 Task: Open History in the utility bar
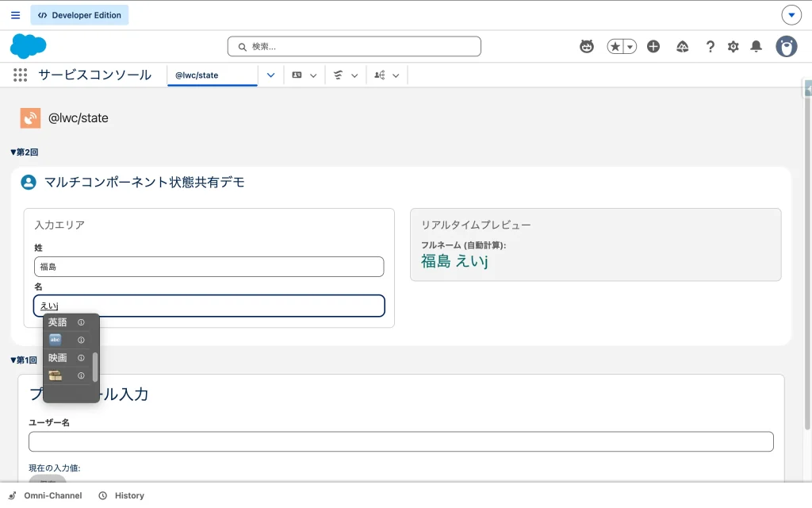click(122, 495)
